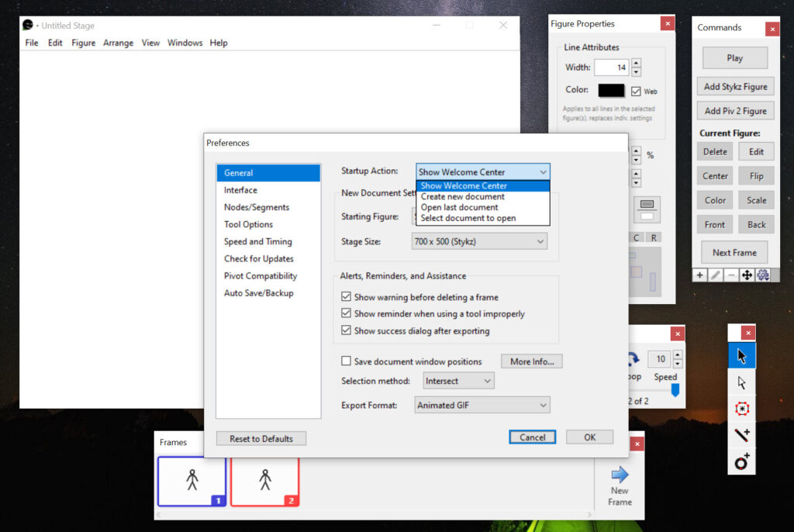Viewport: 794px width, 532px height.
Task: Click the Stykz app icon in title bar
Action: click(x=28, y=25)
